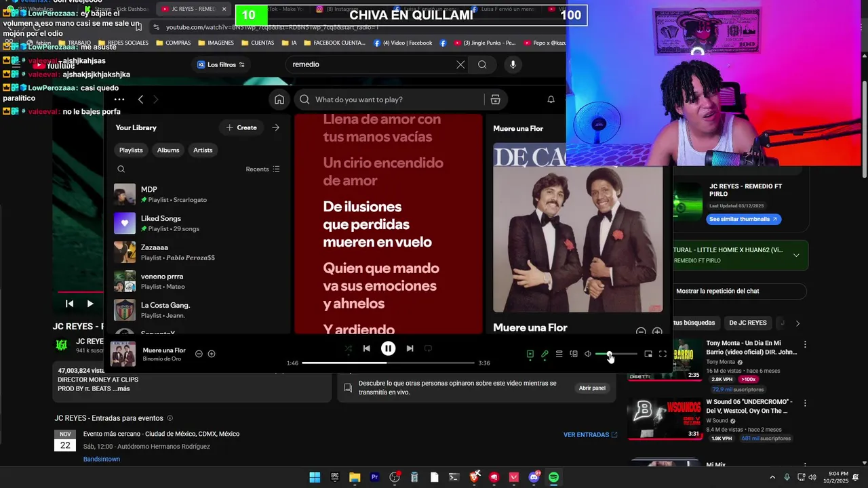This screenshot has height=488, width=868.
Task: Expand Your Library panel arrow
Action: point(275,127)
